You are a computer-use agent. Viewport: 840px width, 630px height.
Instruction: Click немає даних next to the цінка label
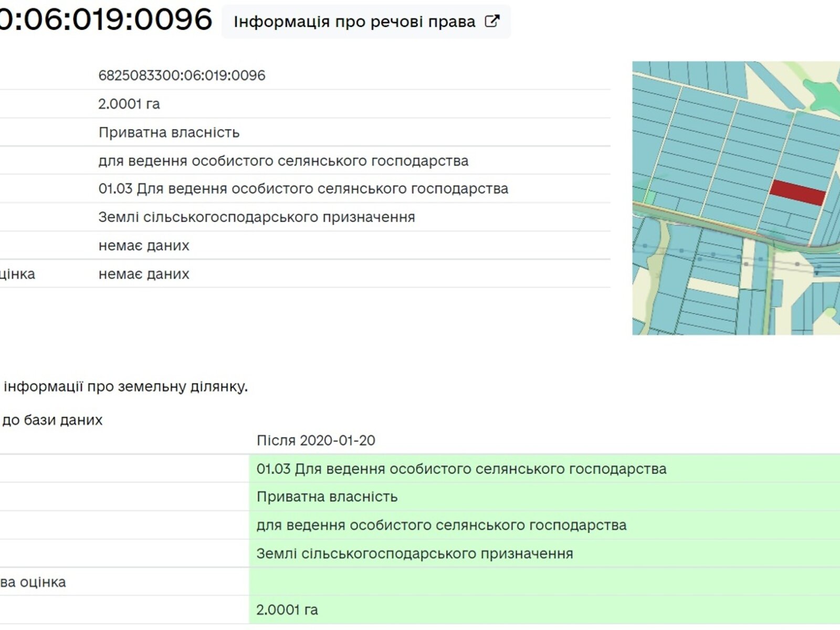pyautogui.click(x=144, y=274)
